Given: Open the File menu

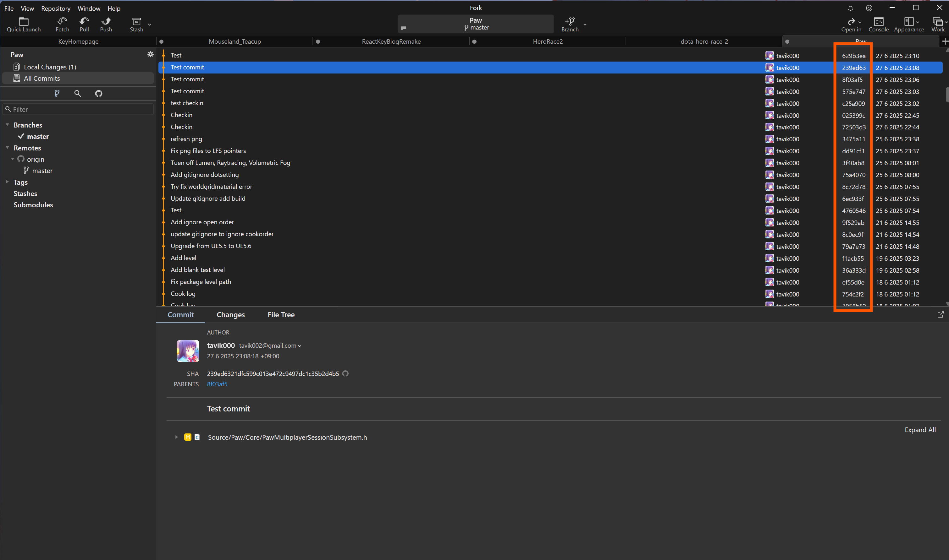Looking at the screenshot, I should click(9, 8).
